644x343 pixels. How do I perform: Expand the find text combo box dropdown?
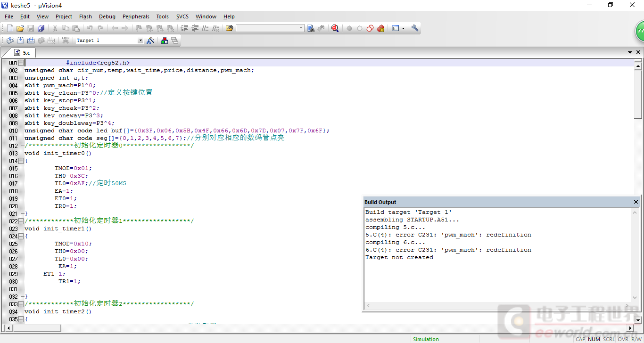tap(301, 28)
